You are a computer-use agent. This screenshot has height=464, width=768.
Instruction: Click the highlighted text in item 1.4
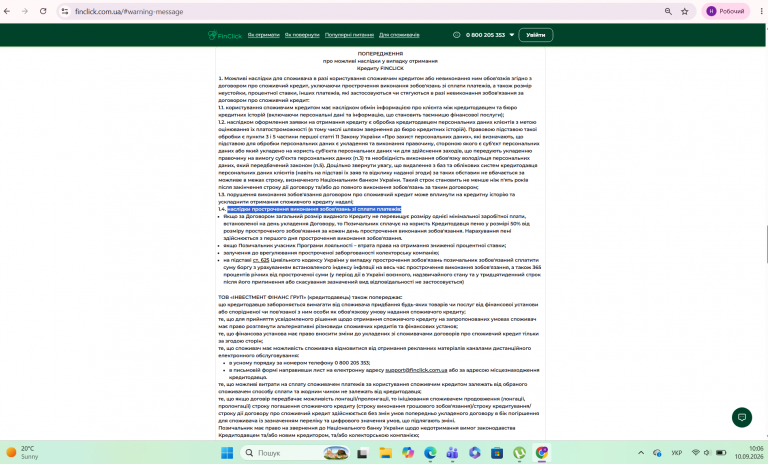[x=314, y=209]
